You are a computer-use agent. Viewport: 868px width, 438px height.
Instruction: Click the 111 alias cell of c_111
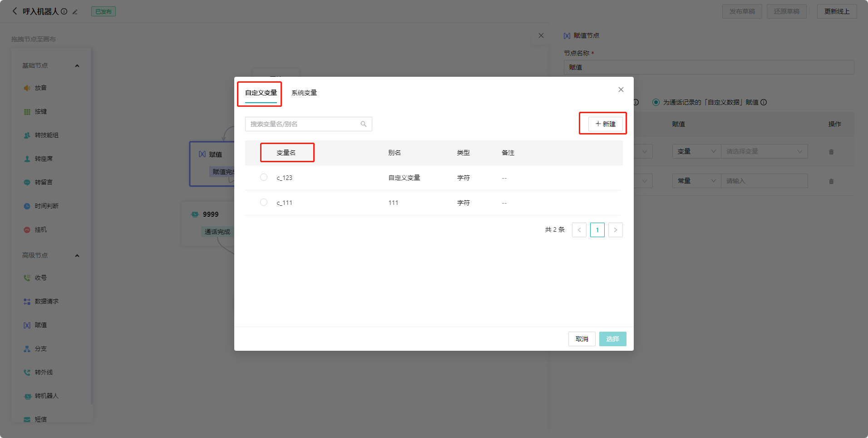coord(393,203)
